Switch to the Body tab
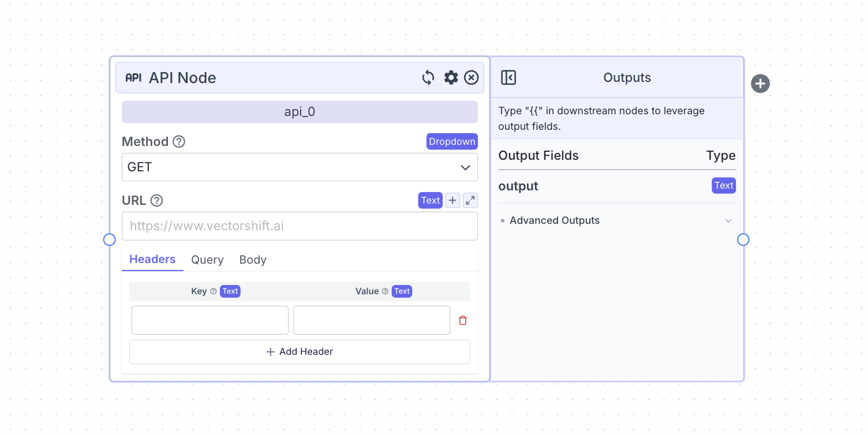 (253, 260)
